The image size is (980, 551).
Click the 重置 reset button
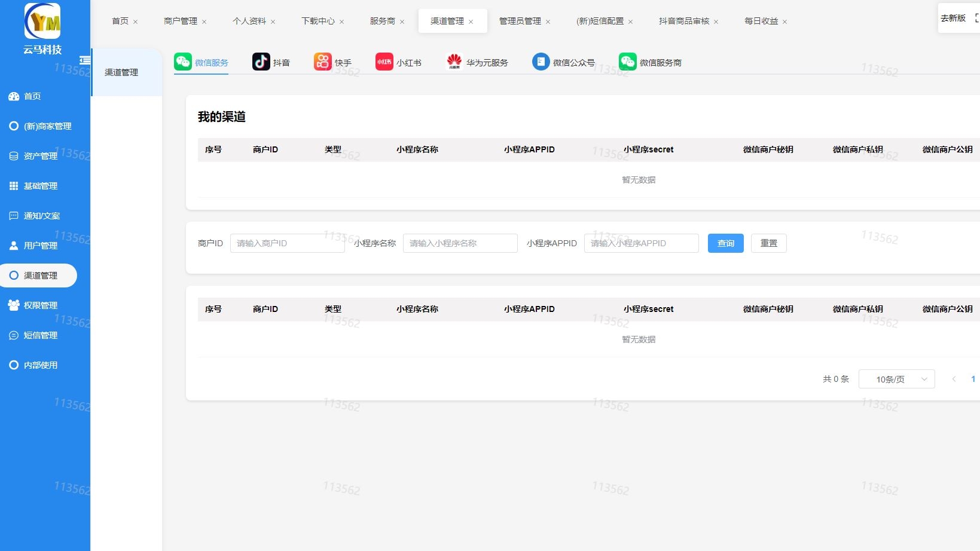(x=769, y=243)
